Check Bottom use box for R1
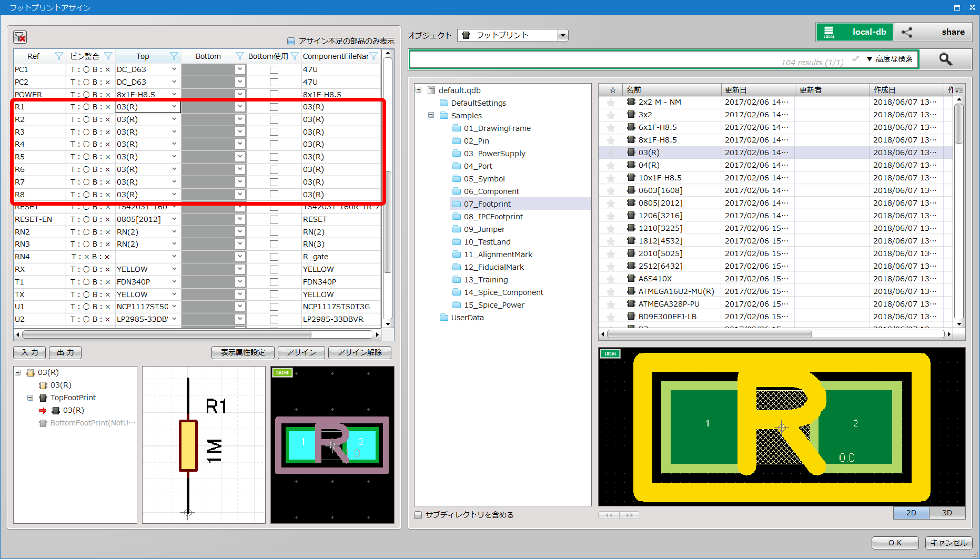This screenshot has height=559, width=980. (x=274, y=107)
